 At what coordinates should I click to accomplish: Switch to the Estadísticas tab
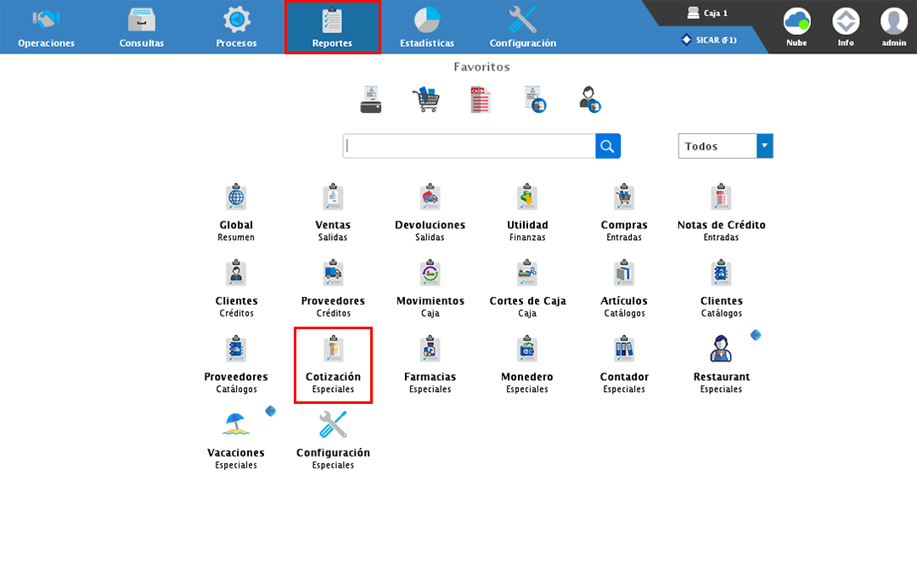[x=427, y=28]
